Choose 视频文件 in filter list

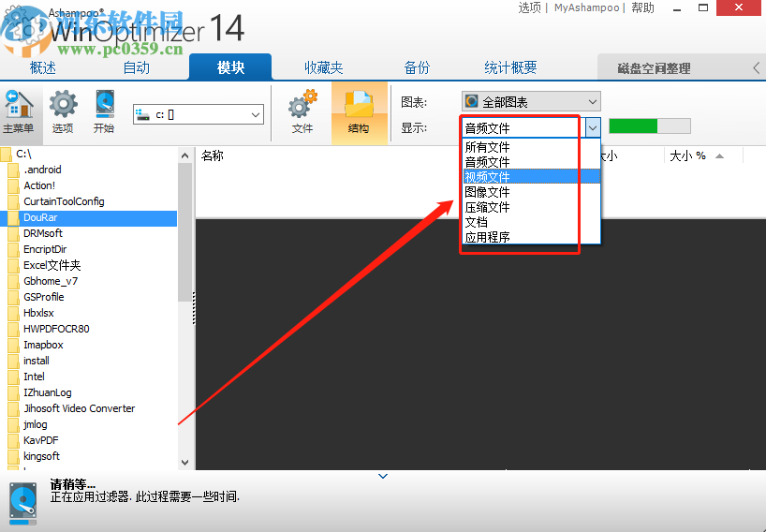coord(532,177)
